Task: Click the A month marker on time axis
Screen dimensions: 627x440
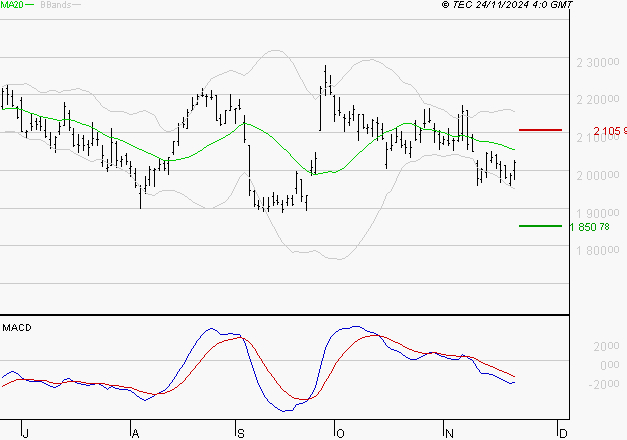Action: [135, 433]
